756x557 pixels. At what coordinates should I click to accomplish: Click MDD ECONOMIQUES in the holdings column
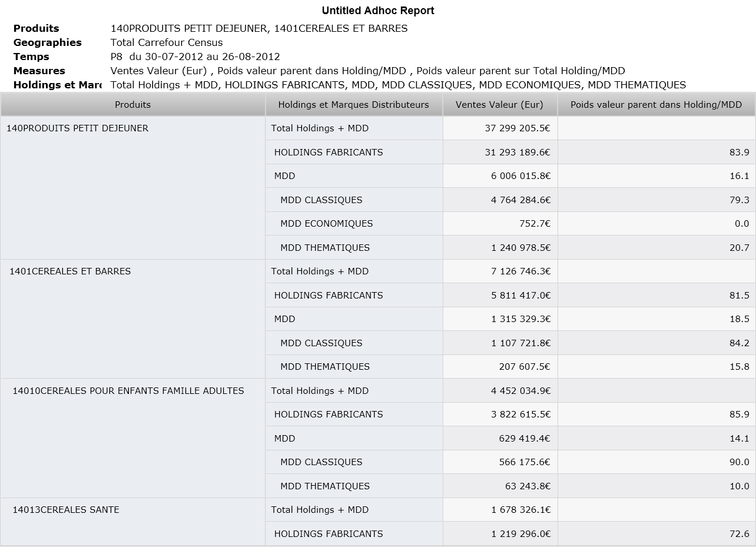pos(327,224)
